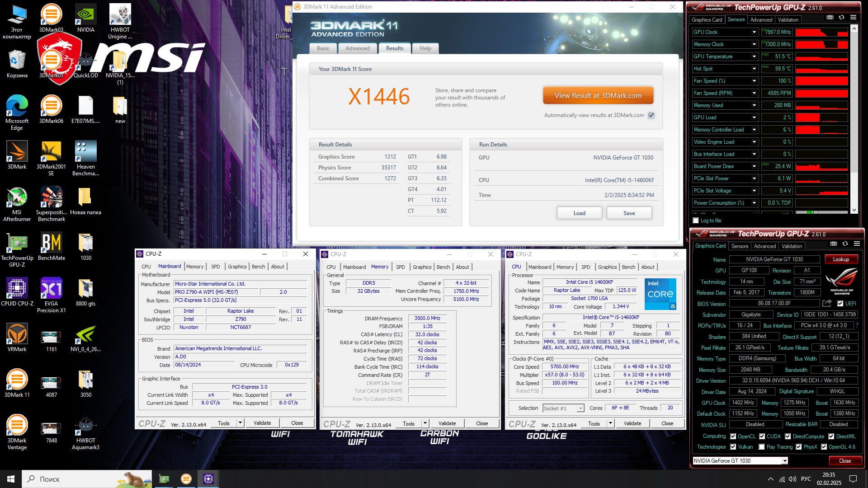This screenshot has height=488, width=868.
Task: Open the Help tab in 3DMark 11
Action: coord(425,48)
